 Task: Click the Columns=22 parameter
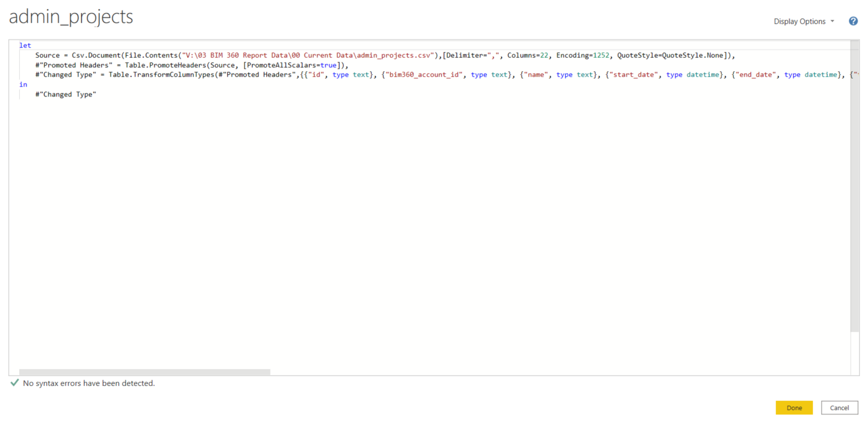coord(528,55)
